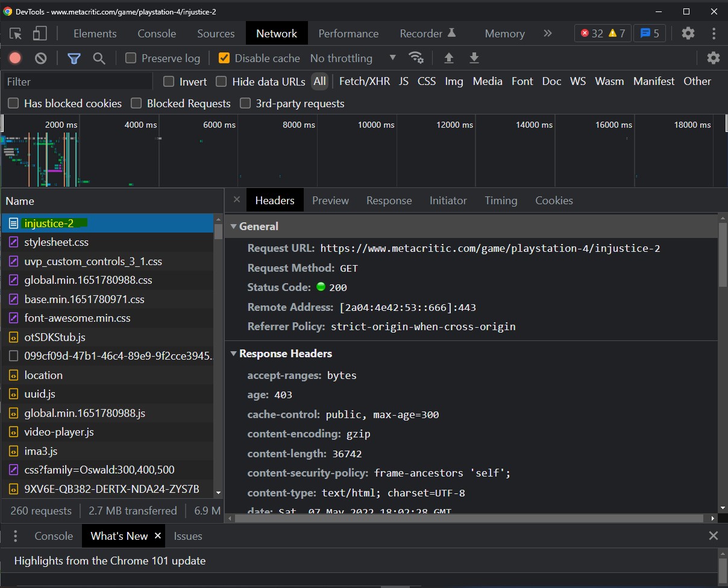Screen dimensions: 728x588
Task: Clear the network log icon
Action: (x=40, y=58)
